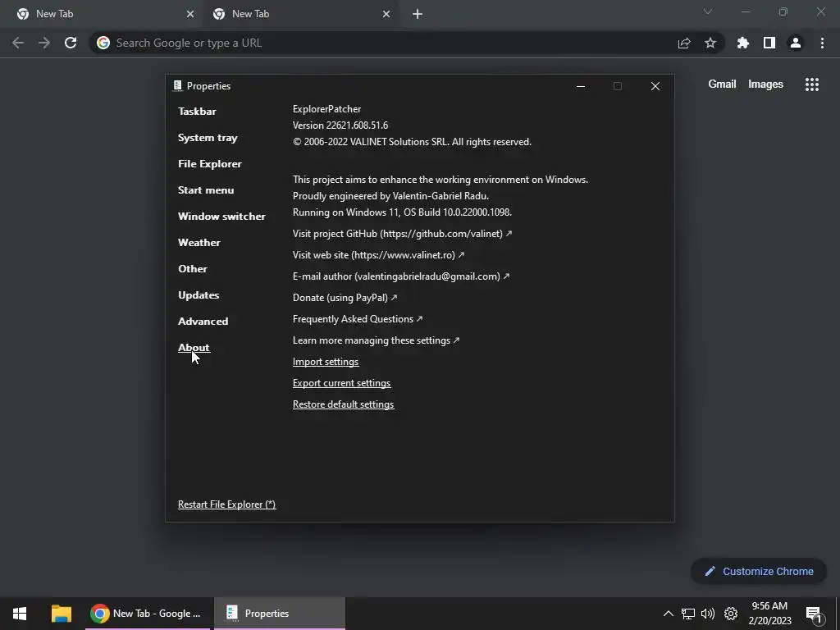This screenshot has height=630, width=840.
Task: Reload the Chrome page
Action: [71, 43]
